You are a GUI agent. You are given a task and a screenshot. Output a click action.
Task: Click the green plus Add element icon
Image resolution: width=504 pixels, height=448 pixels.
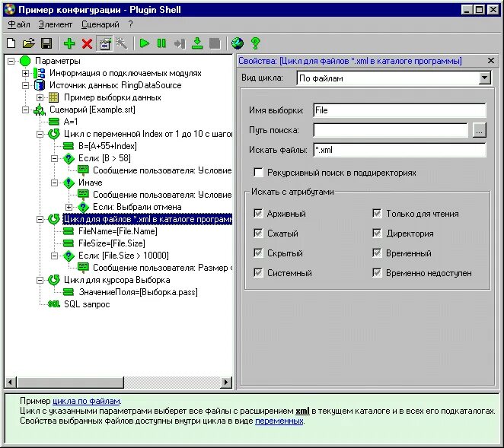(69, 43)
